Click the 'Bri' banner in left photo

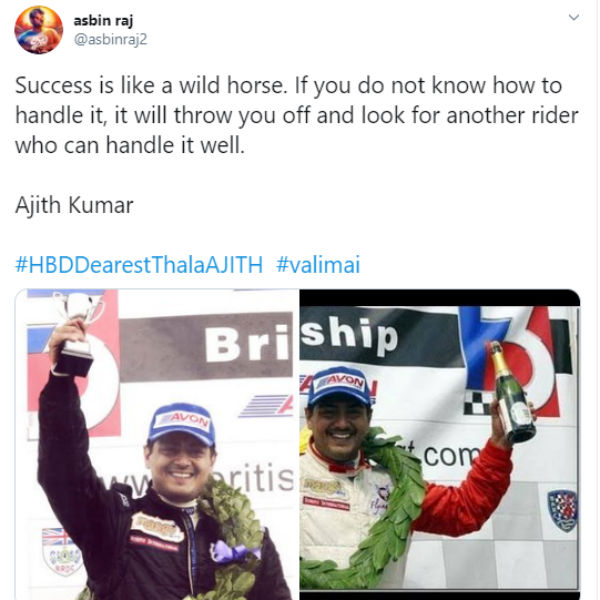[247, 344]
